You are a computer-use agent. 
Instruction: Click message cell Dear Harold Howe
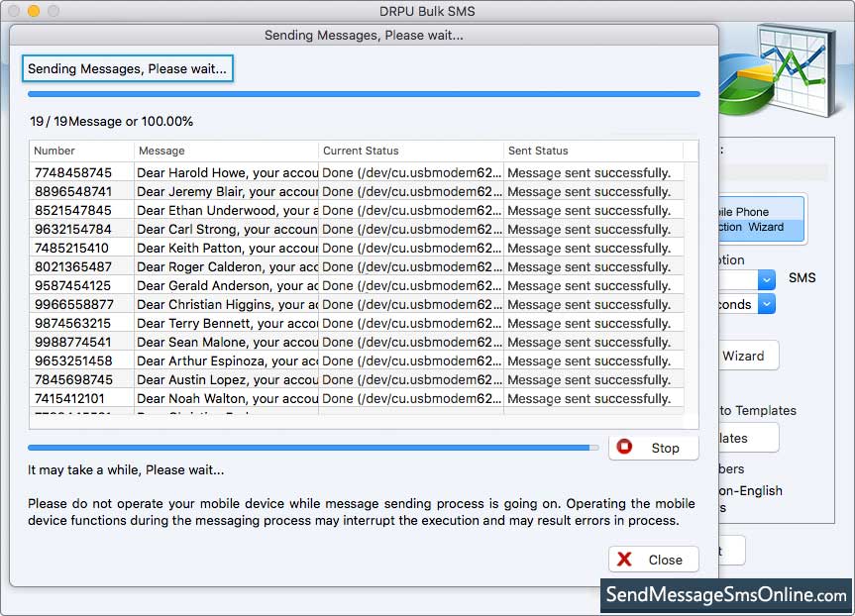226,172
